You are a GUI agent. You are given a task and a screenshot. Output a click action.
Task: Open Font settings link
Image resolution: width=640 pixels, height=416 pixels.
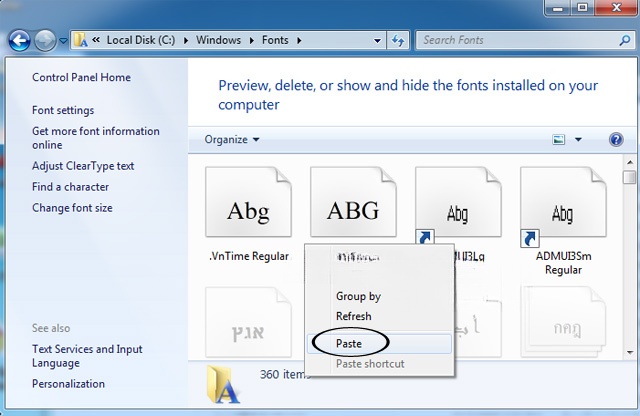63,110
